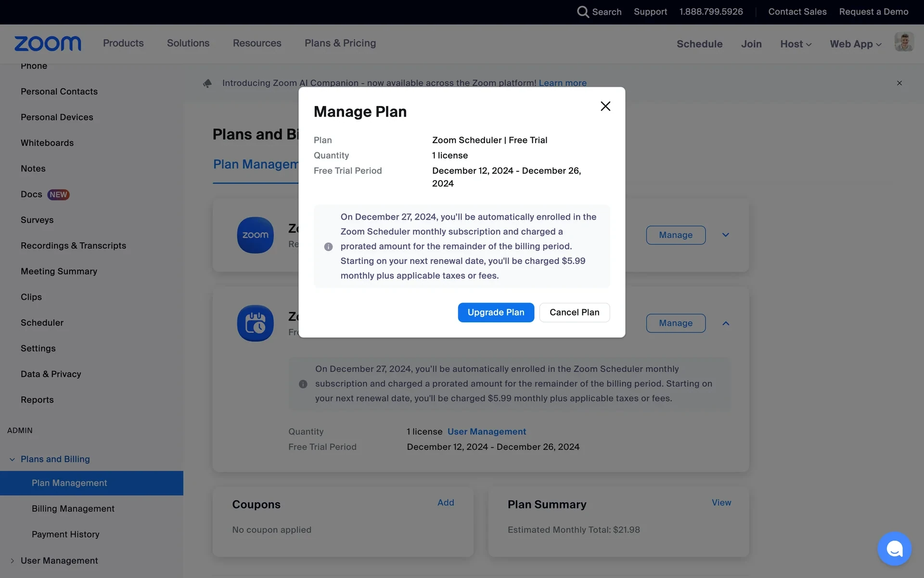This screenshot has width=924, height=578.
Task: Open Billing Management in sidebar
Action: (x=73, y=509)
